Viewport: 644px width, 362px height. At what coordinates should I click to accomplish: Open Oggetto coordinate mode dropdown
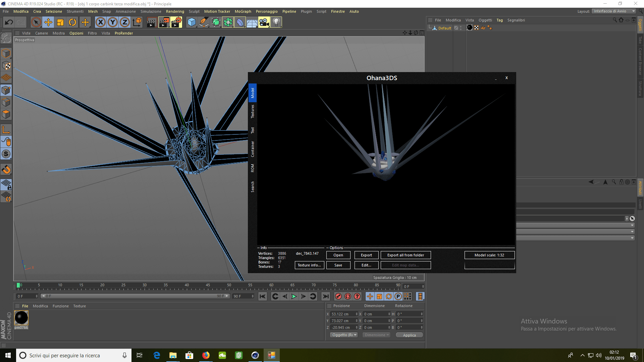344,335
